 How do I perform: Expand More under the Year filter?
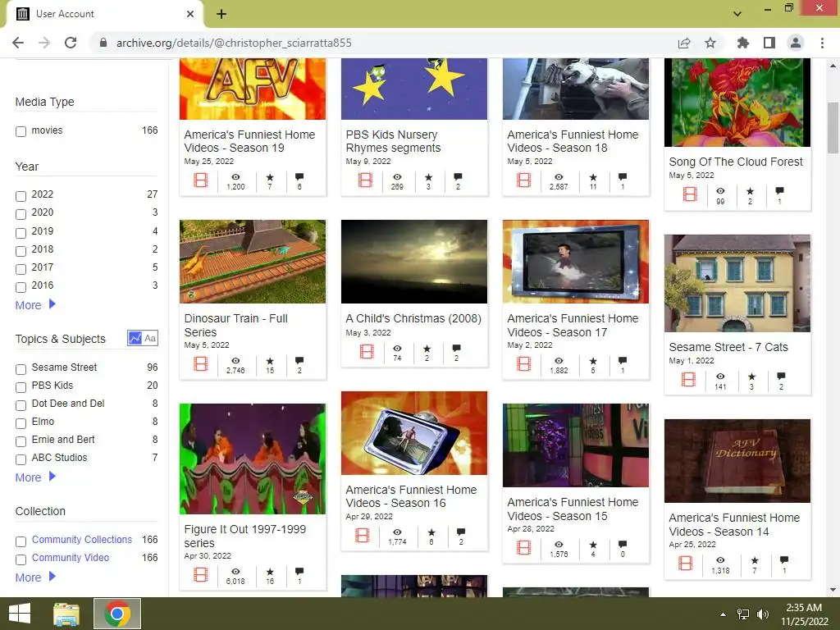click(x=35, y=305)
